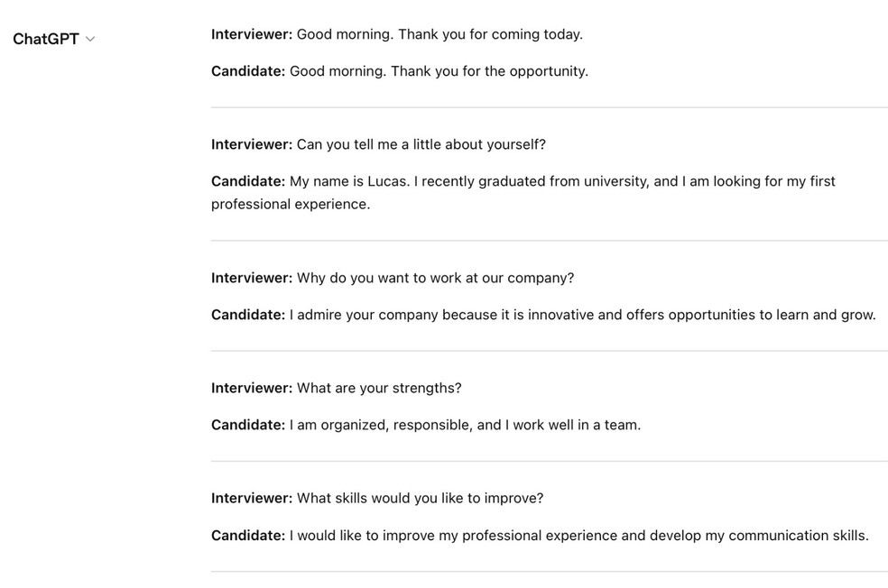The height and width of the screenshot is (588, 888).
Task: Click the bold "Interviewer:" label on the greeting line
Action: click(x=252, y=34)
